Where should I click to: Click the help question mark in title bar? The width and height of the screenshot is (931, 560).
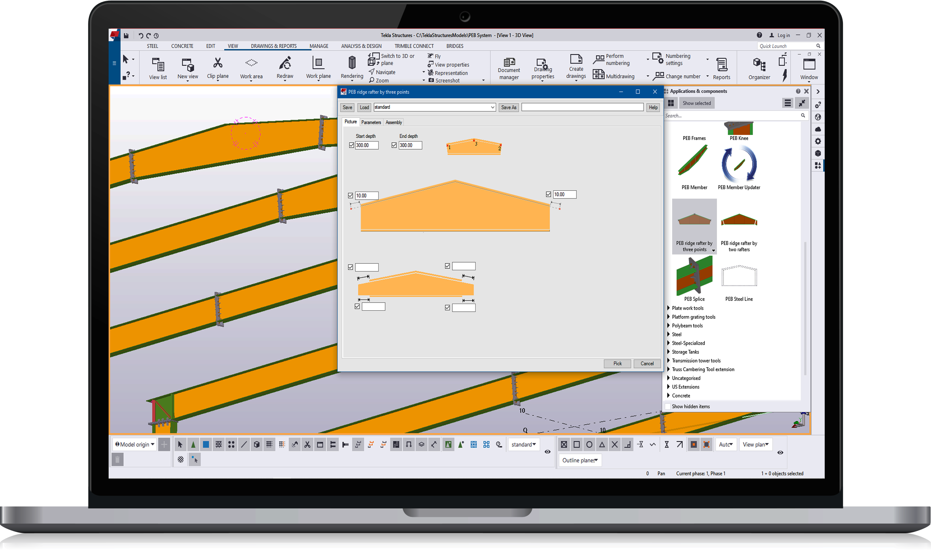pos(759,35)
